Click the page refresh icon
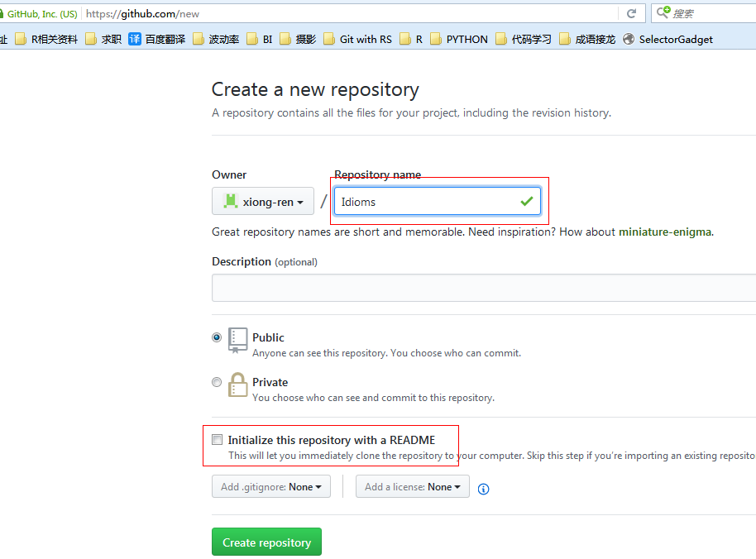The image size is (756, 559). click(x=631, y=13)
